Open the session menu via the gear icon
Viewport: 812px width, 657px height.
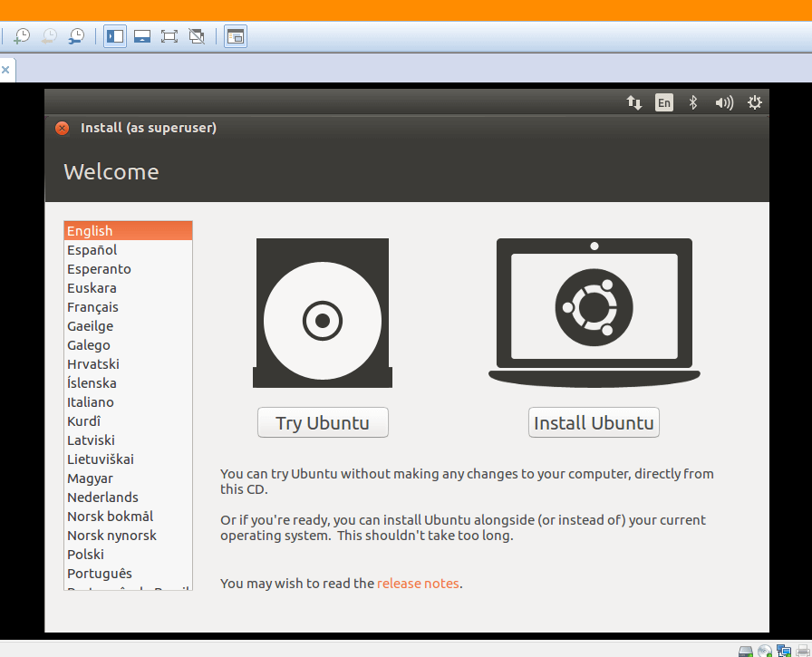[x=755, y=102]
